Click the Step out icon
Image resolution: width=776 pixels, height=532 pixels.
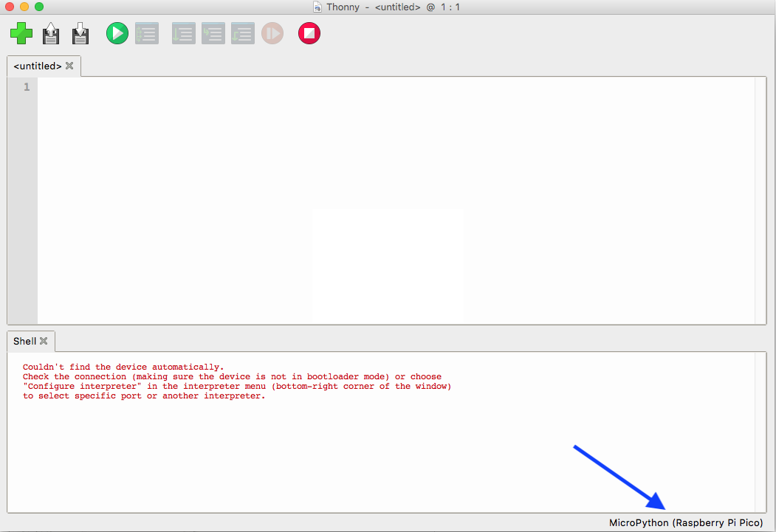click(x=243, y=34)
